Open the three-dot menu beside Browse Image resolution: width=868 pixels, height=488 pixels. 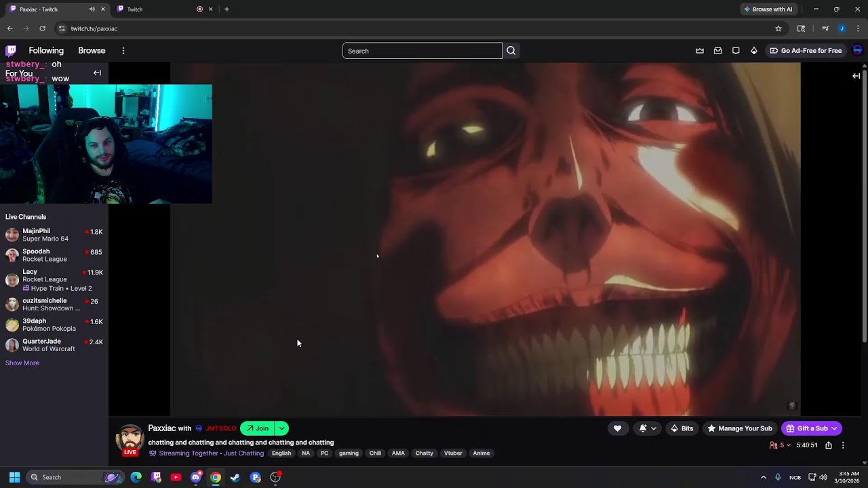(123, 51)
